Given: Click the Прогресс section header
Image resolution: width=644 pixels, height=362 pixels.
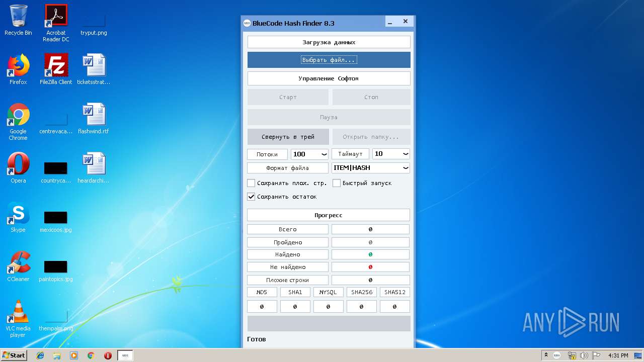Looking at the screenshot, I should (x=329, y=215).
